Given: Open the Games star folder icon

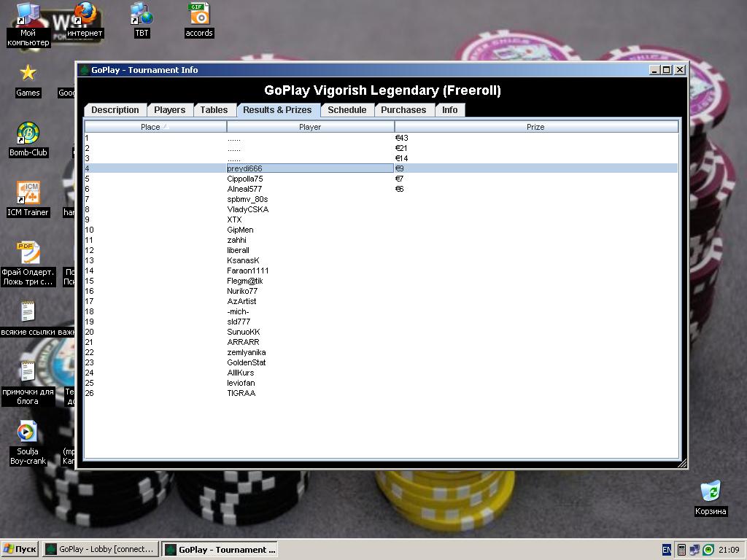Looking at the screenshot, I should click(28, 73).
